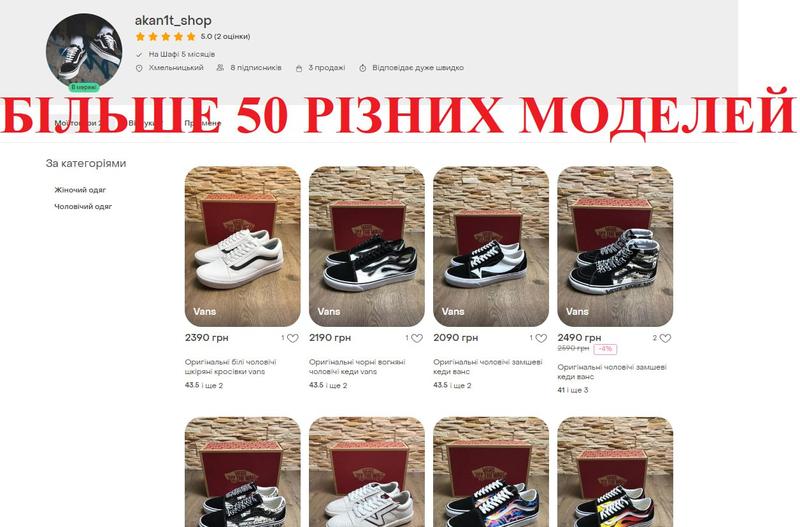Open the Жіночий одяг category
Viewport: 800px width, 527px height.
(80, 190)
